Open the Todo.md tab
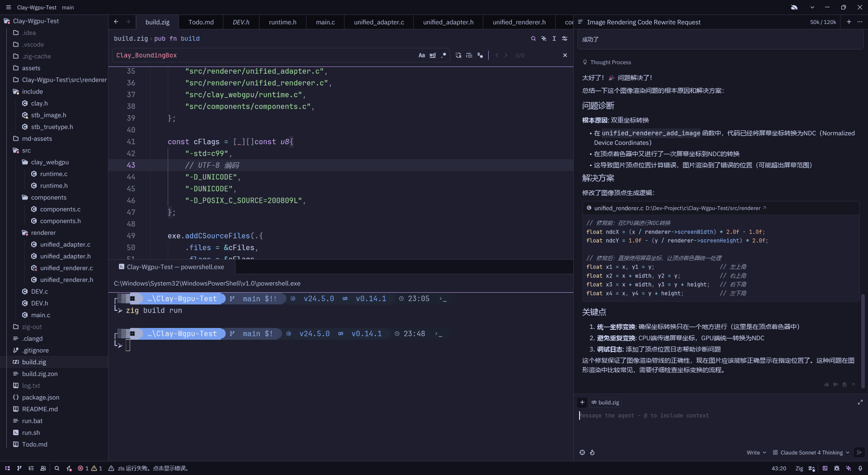Screen dimensions: 868x475 201,22
